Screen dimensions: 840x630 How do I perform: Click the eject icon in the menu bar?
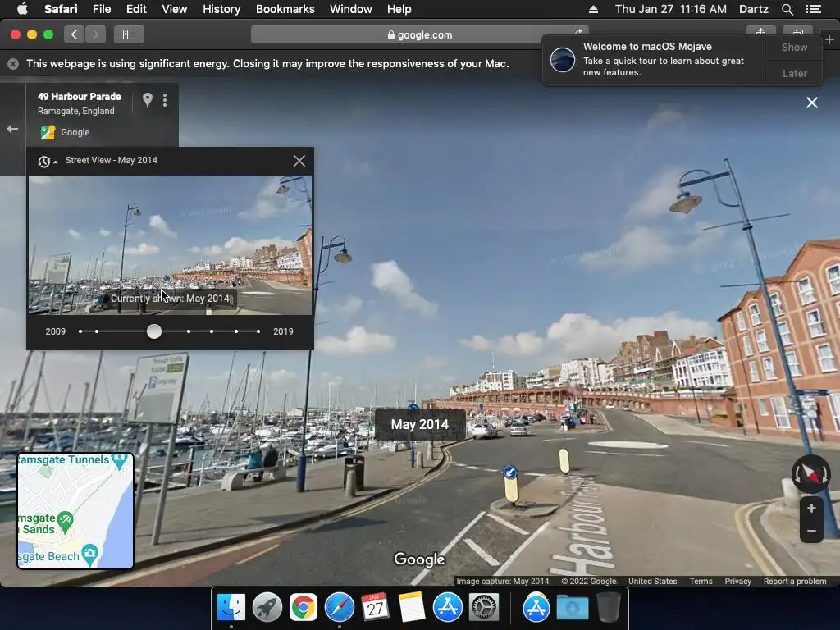(593, 9)
